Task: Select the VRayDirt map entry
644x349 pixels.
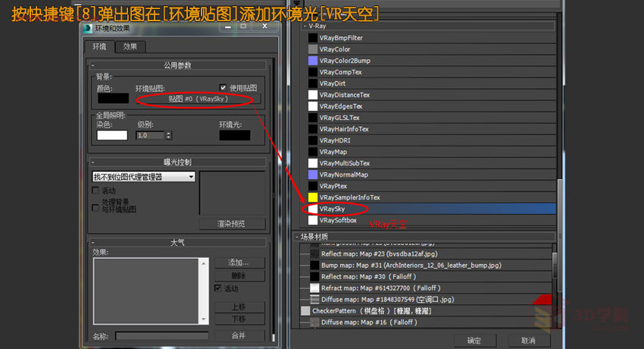Action: click(431, 83)
